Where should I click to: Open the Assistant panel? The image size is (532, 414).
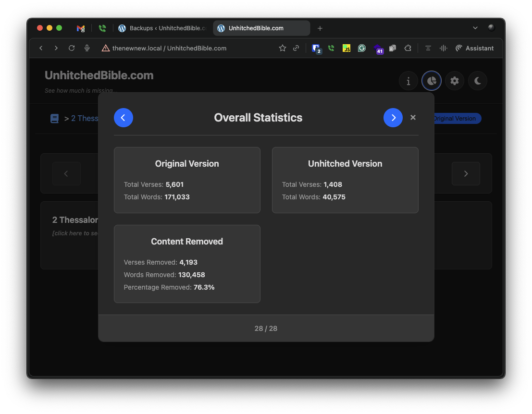tap(474, 48)
